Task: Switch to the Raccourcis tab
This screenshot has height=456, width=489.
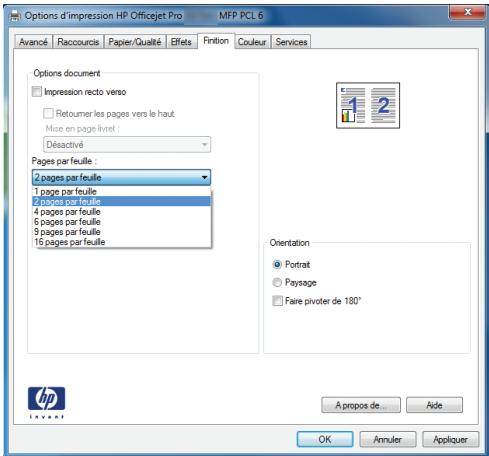Action: point(78,42)
